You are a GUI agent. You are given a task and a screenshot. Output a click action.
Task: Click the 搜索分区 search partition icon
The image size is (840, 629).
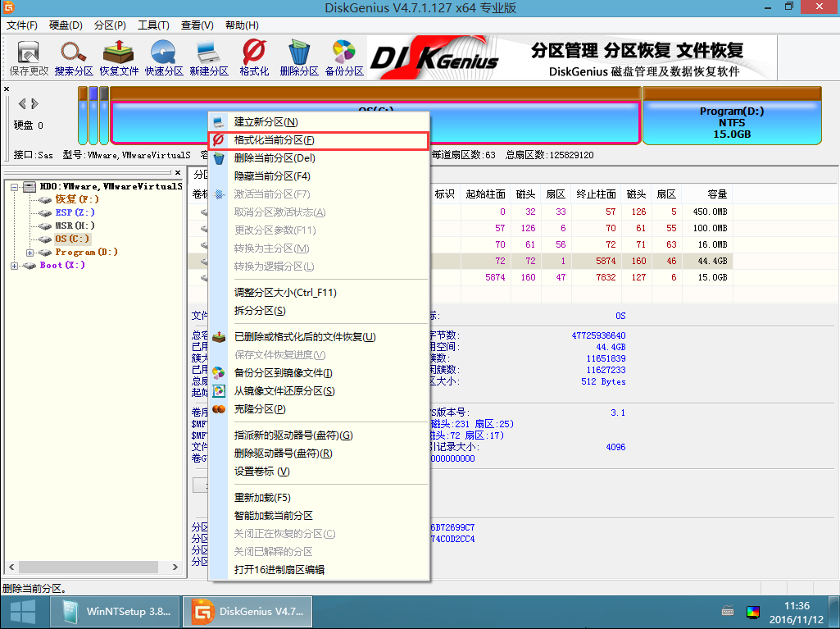(x=74, y=58)
